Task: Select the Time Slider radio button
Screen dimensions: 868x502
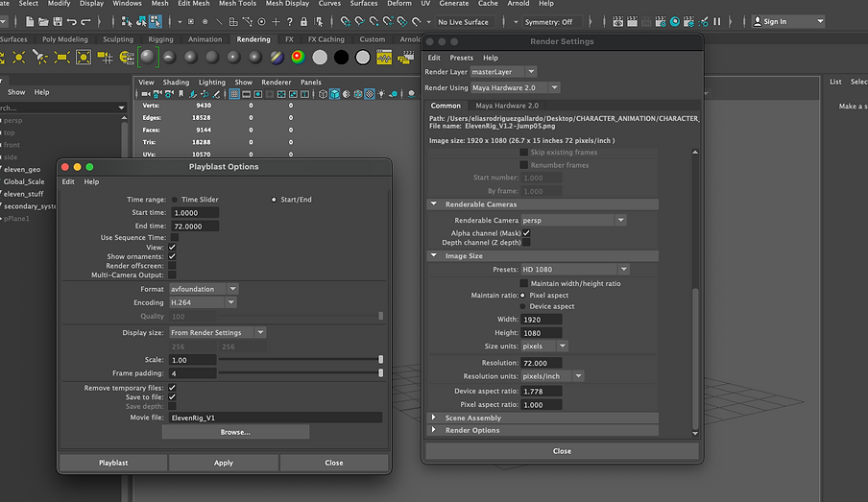Action: [175, 200]
